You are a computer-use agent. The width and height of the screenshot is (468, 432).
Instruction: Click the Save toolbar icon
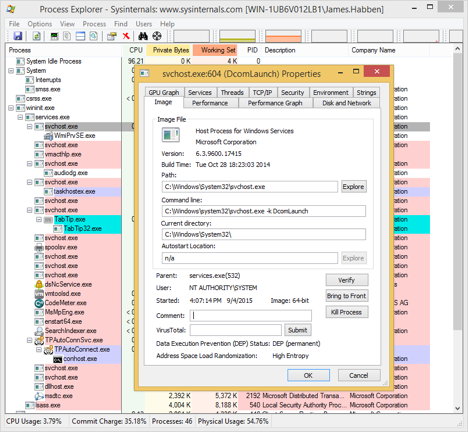pyautogui.click(x=17, y=36)
